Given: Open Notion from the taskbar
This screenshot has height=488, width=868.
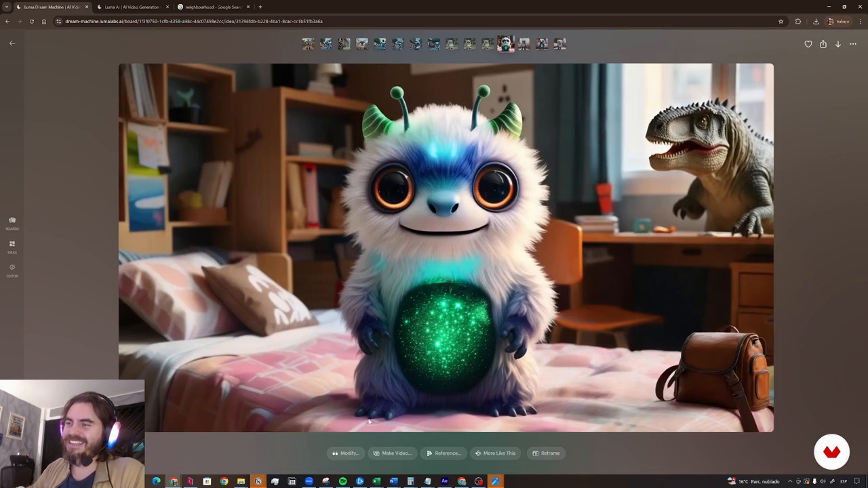Looking at the screenshot, I should pyautogui.click(x=258, y=481).
